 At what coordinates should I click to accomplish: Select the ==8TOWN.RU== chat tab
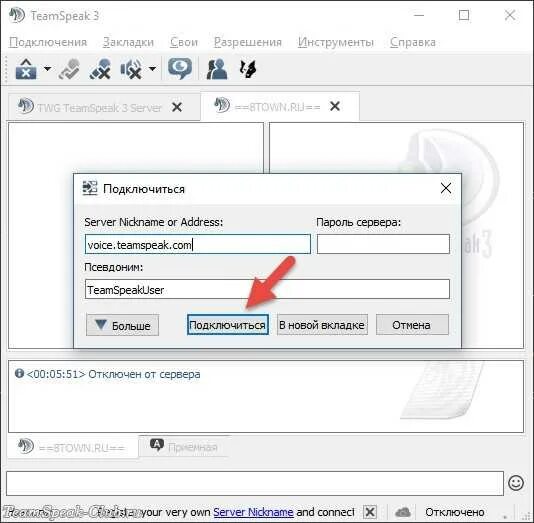click(x=73, y=446)
